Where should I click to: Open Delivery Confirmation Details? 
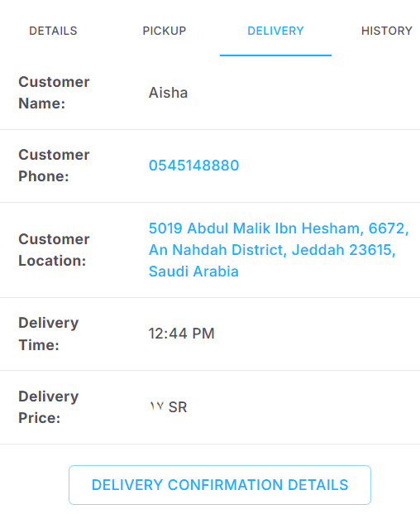(220, 485)
